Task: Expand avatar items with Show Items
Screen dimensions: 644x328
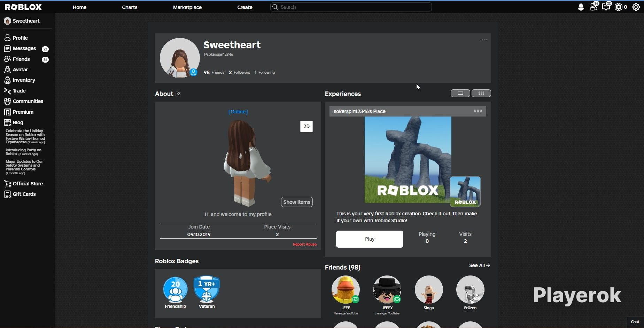Action: [297, 202]
